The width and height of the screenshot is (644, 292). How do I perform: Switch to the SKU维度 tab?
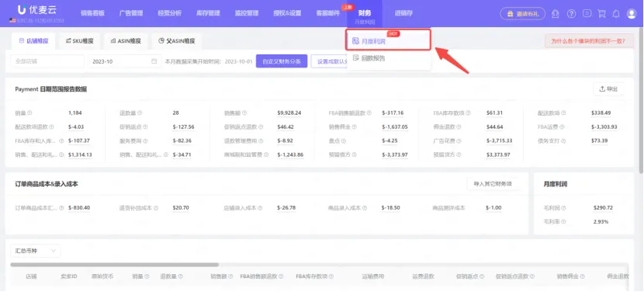[79, 40]
